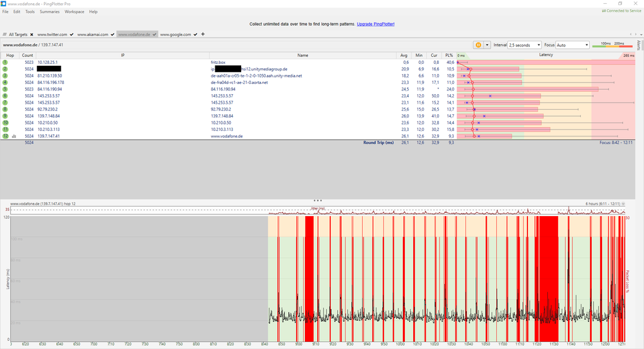Click the fritz.box hostname
This screenshot has width=644, height=349.
click(x=218, y=62)
